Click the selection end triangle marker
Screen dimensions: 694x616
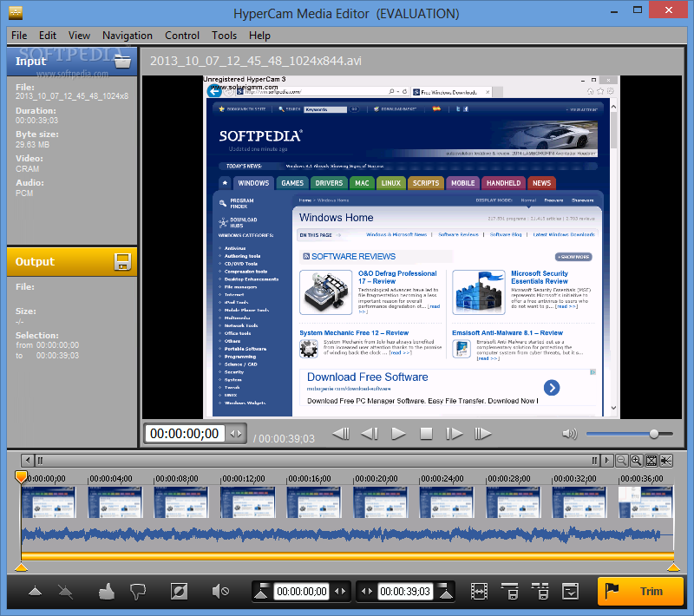673,567
